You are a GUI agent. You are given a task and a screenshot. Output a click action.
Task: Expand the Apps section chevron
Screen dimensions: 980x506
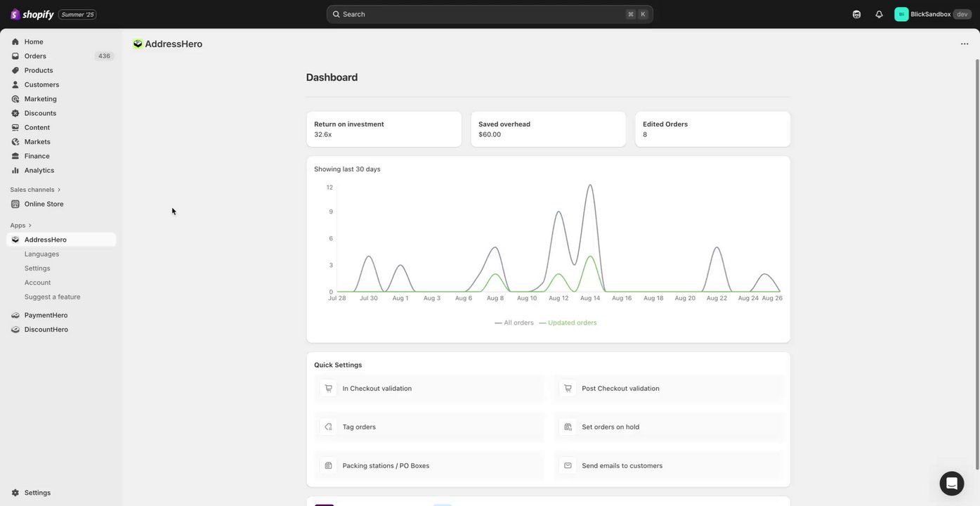point(30,226)
